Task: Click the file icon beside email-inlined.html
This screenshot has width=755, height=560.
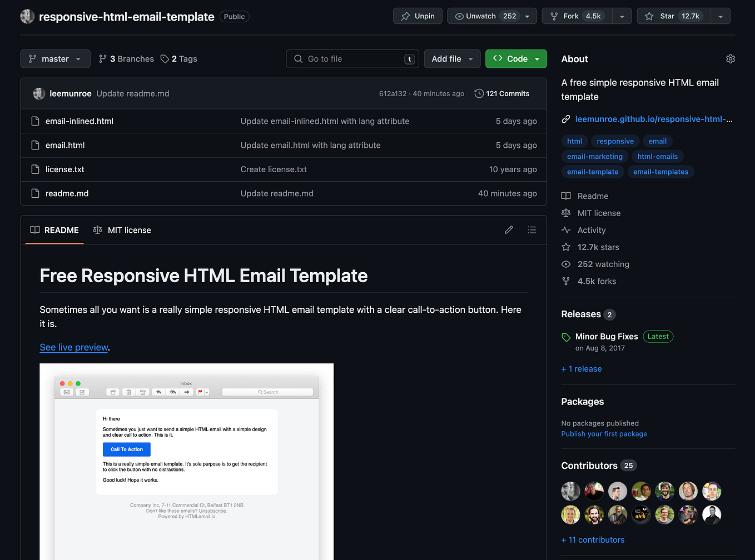Action: pos(35,121)
